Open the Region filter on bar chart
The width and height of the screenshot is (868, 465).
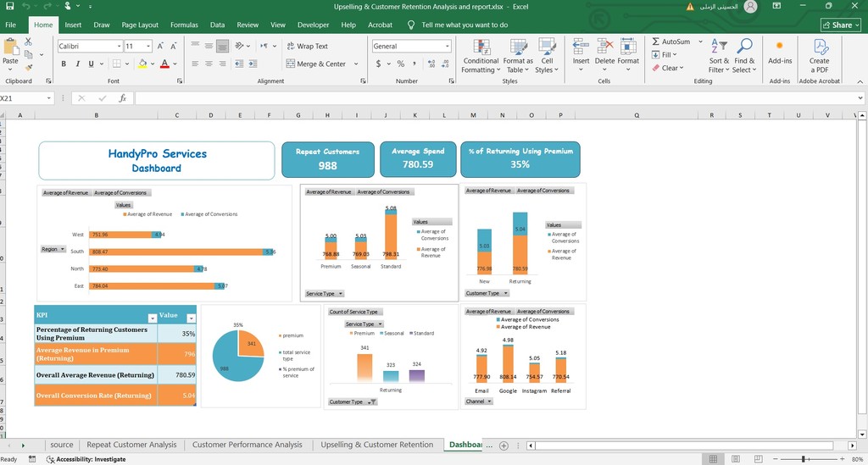tap(53, 249)
